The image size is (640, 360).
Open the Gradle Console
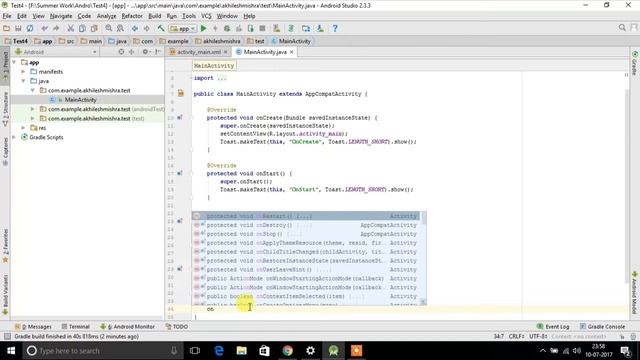pyautogui.click(x=602, y=327)
